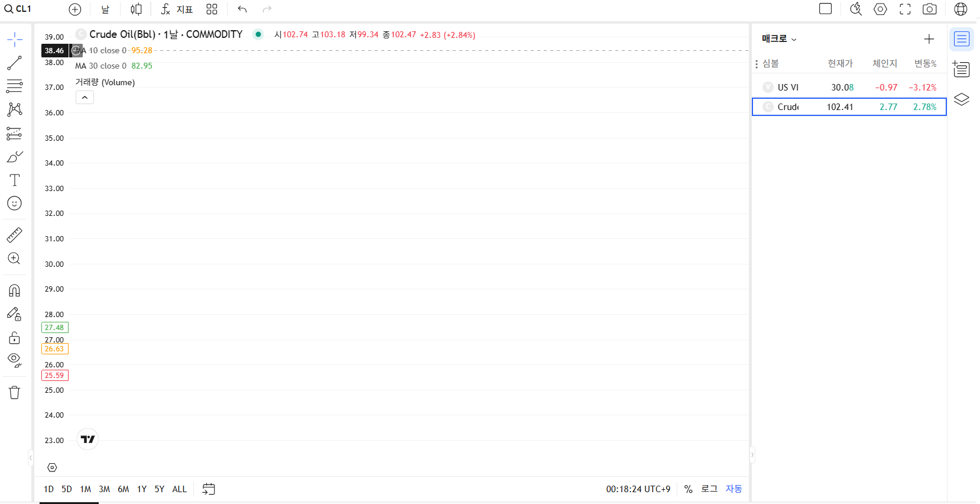Toggle hide all drawings eye icon
This screenshot has height=504, width=980.
point(14,360)
